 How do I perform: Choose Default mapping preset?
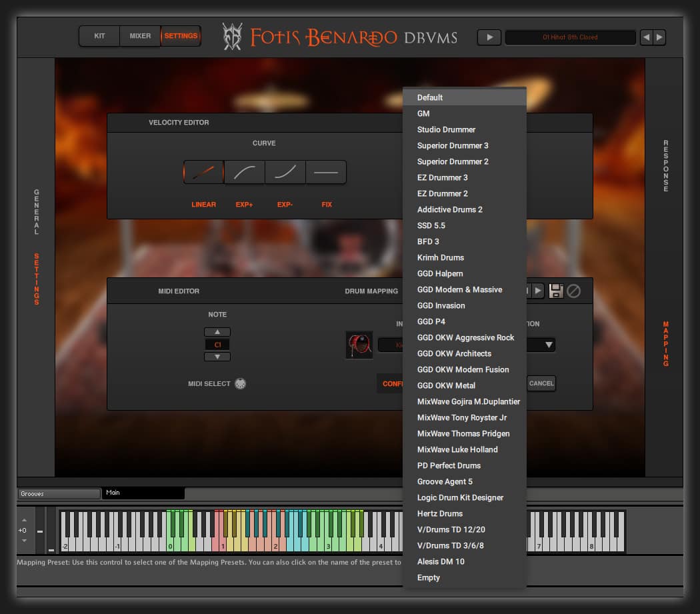pyautogui.click(x=464, y=97)
